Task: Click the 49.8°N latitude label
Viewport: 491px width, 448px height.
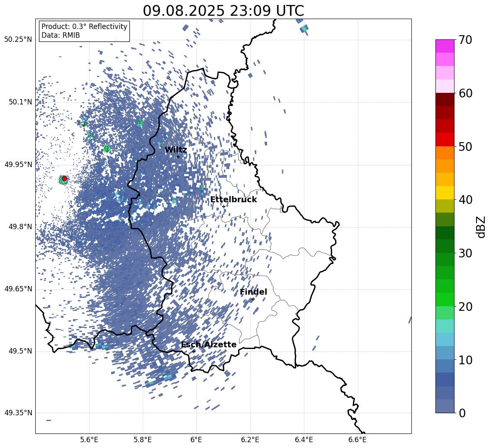Action: click(x=21, y=227)
